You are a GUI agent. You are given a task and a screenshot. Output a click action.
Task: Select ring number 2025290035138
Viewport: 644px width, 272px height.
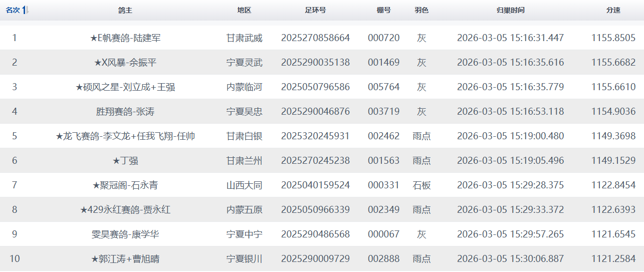pyautogui.click(x=315, y=63)
